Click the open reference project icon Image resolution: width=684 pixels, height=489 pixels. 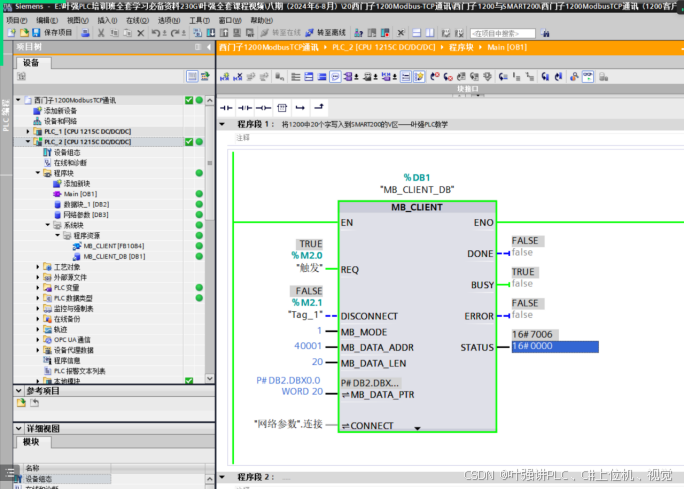pyautogui.click(x=21, y=403)
